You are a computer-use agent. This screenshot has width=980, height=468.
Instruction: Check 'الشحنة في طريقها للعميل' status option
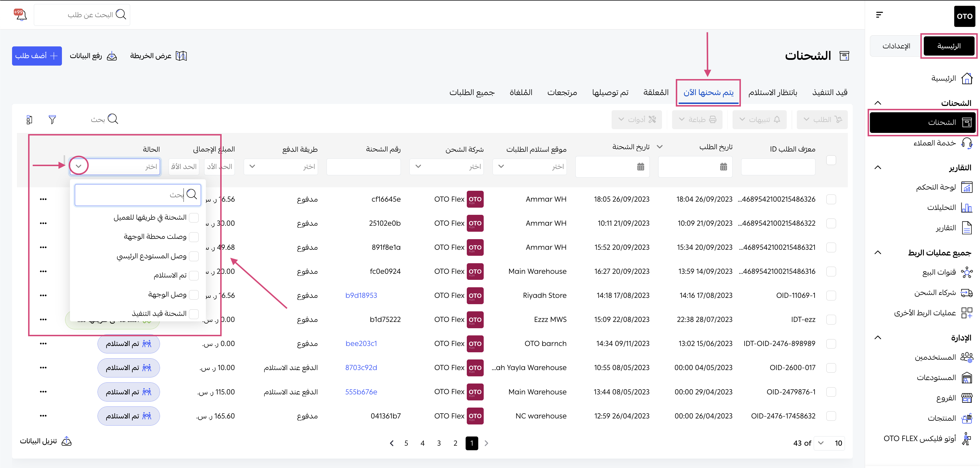194,217
